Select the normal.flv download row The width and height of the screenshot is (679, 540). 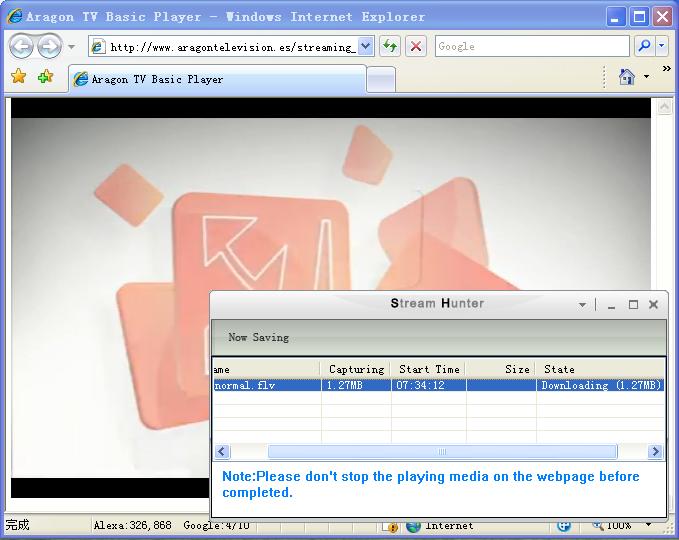pyautogui.click(x=439, y=385)
